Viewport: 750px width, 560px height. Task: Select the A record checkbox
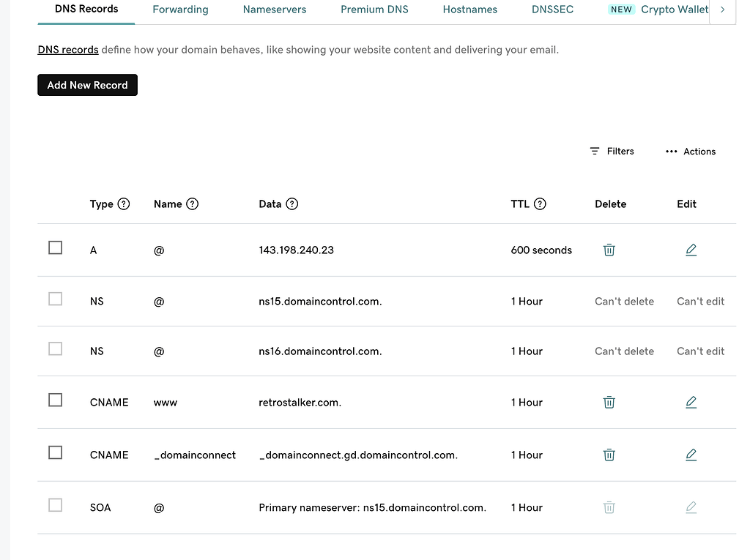click(56, 248)
